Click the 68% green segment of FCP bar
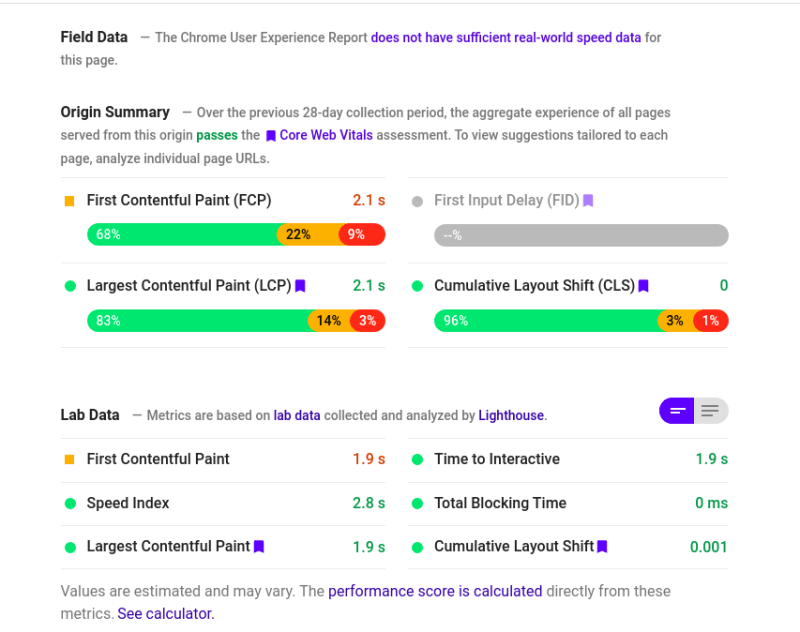Viewport: 800px width, 632px height. click(184, 235)
